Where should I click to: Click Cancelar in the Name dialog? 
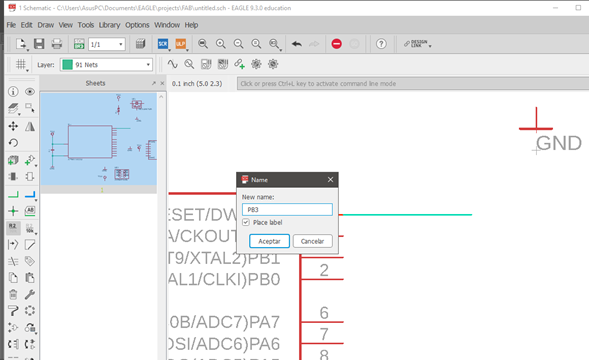(x=313, y=241)
